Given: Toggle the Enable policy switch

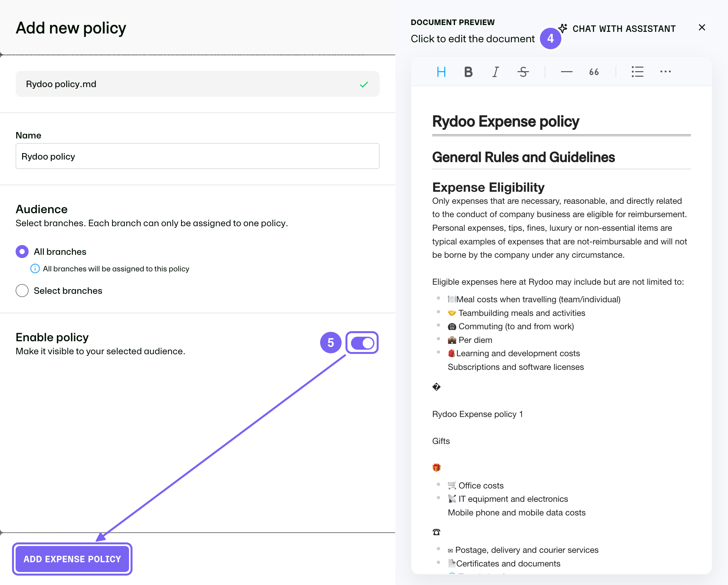Looking at the screenshot, I should [x=362, y=343].
